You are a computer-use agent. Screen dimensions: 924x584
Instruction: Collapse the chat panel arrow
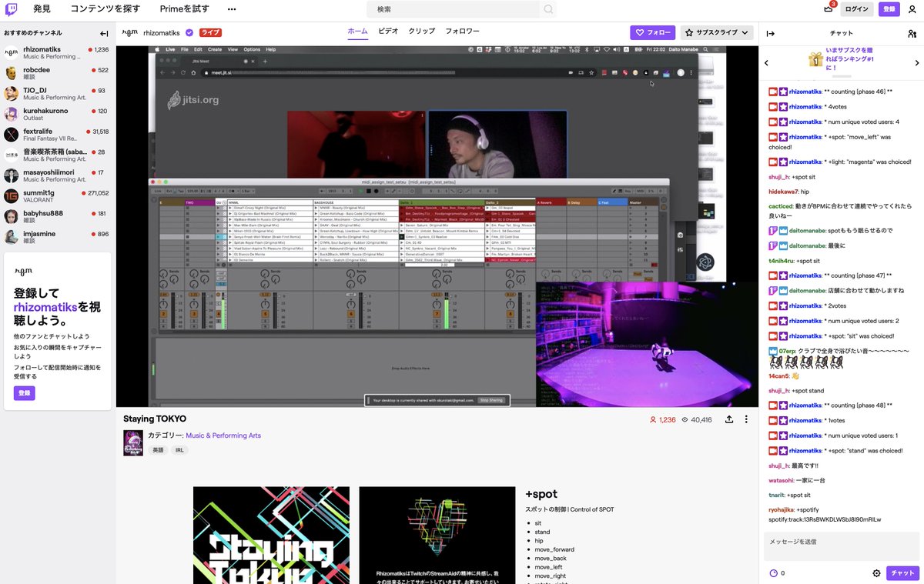pos(770,34)
